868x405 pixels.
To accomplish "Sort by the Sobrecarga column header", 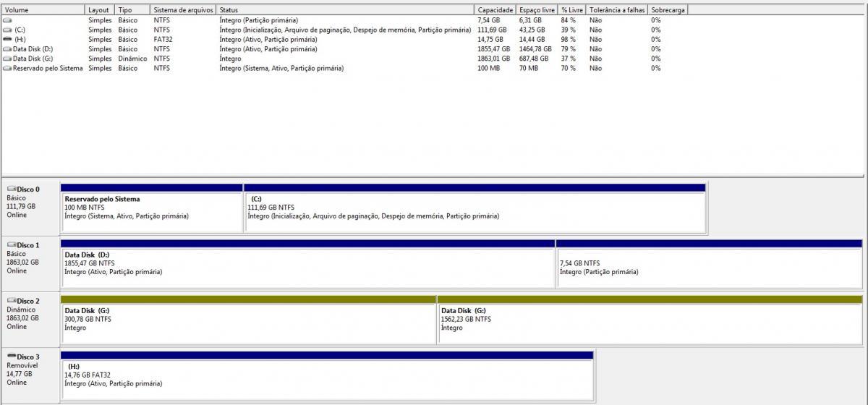I will 668,10.
